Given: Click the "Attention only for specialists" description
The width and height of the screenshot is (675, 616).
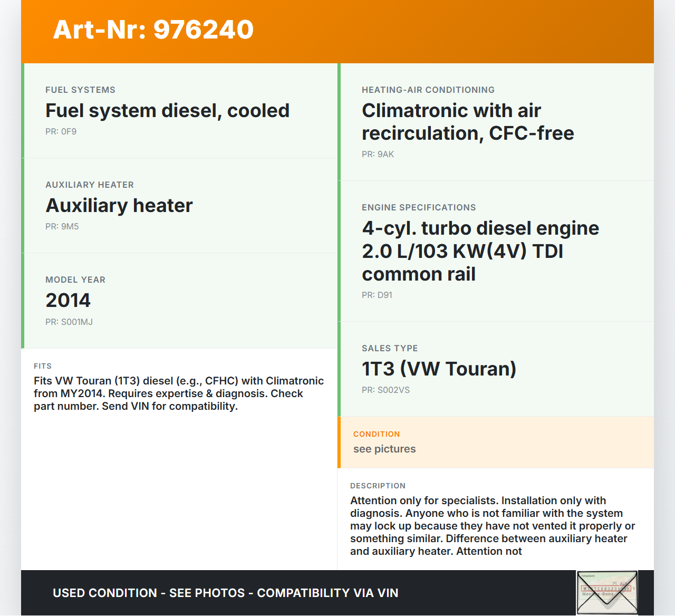Looking at the screenshot, I should [x=493, y=526].
